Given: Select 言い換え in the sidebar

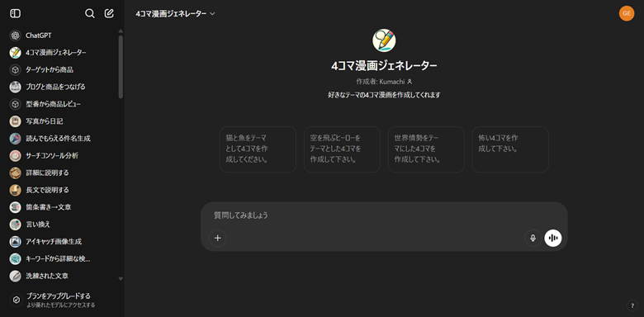Looking at the screenshot, I should [x=60, y=225].
